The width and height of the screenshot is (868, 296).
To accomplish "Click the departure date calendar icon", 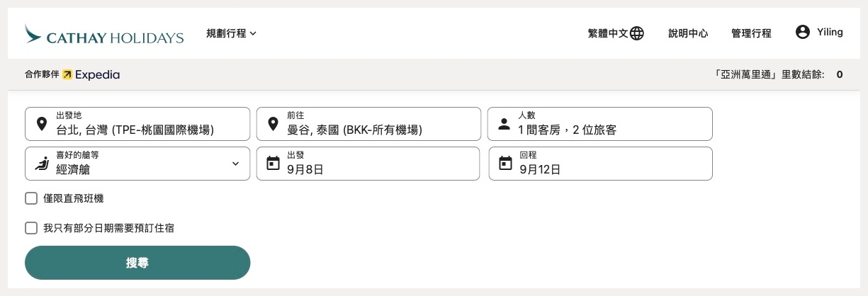I will coord(273,164).
